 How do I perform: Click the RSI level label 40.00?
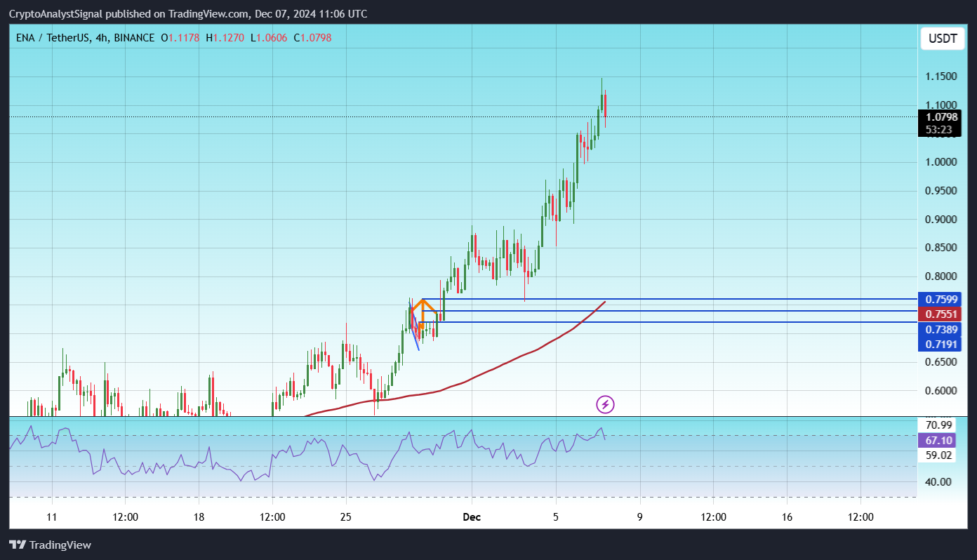click(938, 481)
